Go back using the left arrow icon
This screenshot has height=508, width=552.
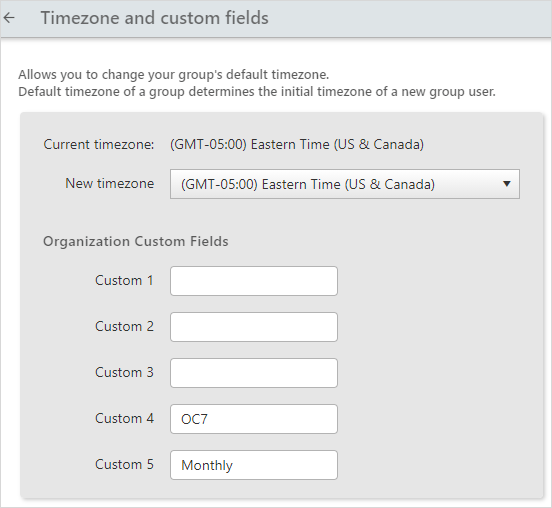pos(9,18)
